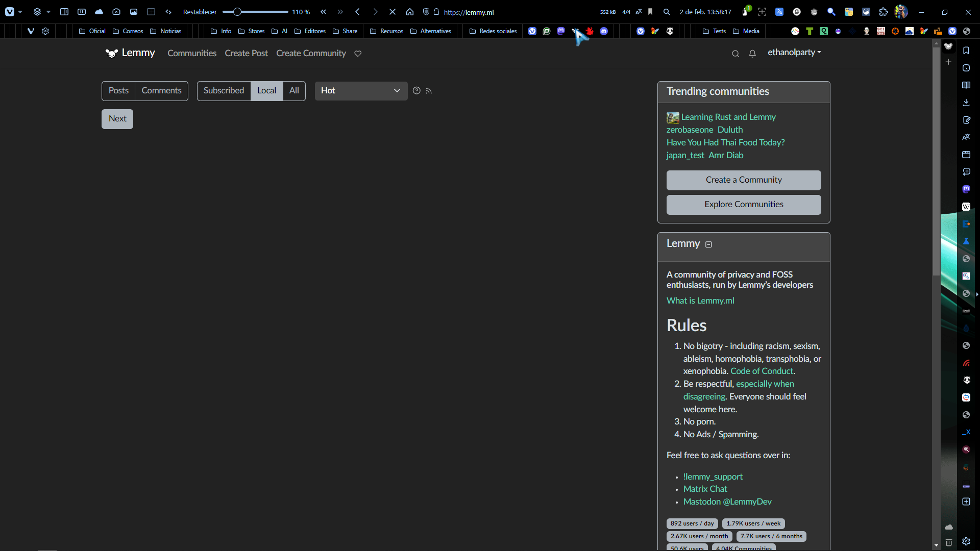
Task: Select the Posts view option
Action: point(118,91)
